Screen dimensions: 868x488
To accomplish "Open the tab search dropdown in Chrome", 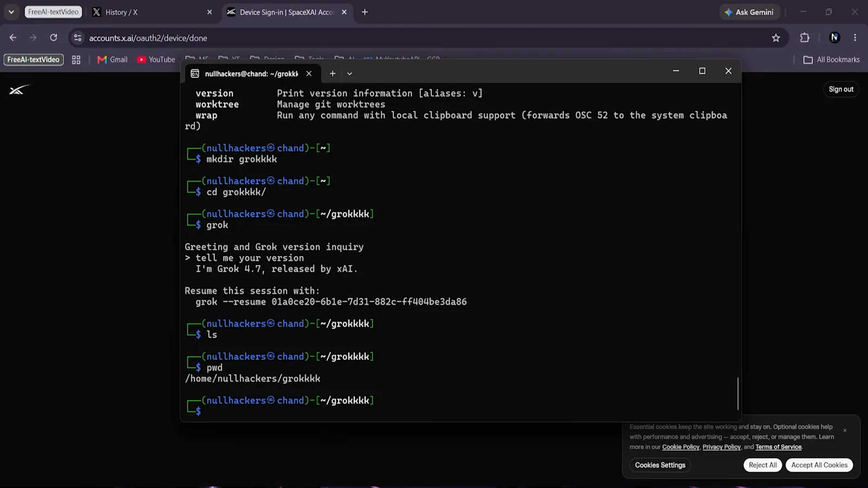I will [x=11, y=12].
